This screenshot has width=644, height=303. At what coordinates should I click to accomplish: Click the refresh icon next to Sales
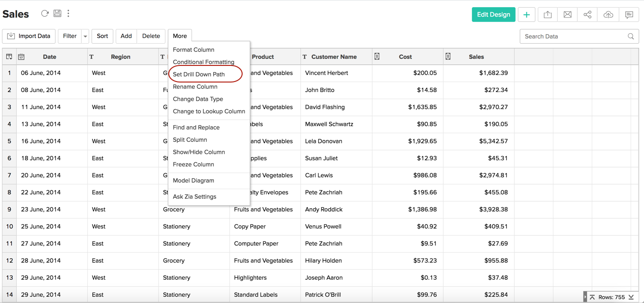pyautogui.click(x=45, y=13)
